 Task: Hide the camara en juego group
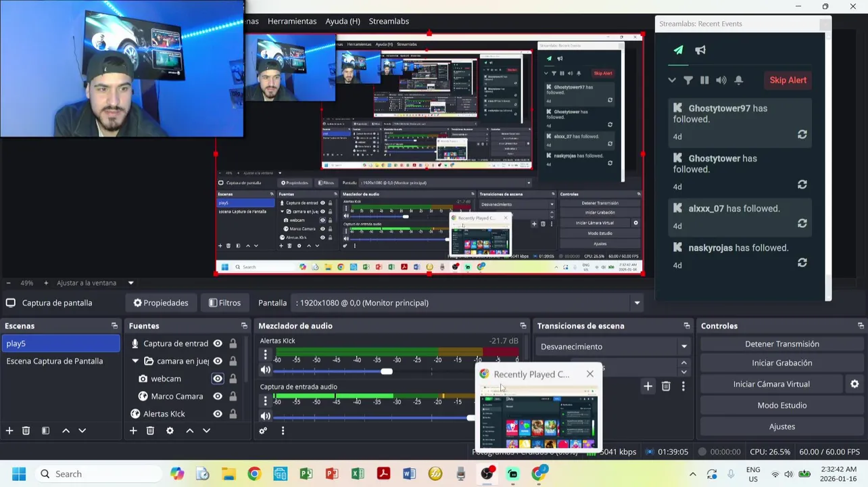(x=218, y=361)
